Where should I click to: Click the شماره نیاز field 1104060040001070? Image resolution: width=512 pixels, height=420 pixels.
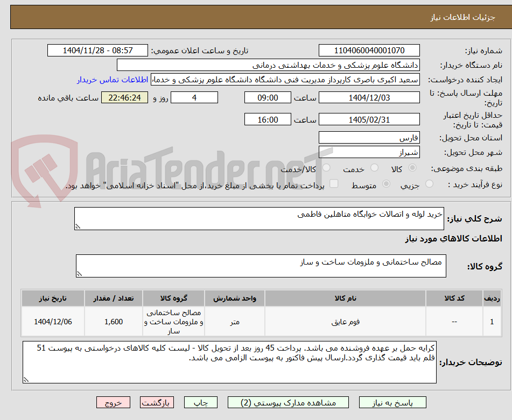coord(369,51)
